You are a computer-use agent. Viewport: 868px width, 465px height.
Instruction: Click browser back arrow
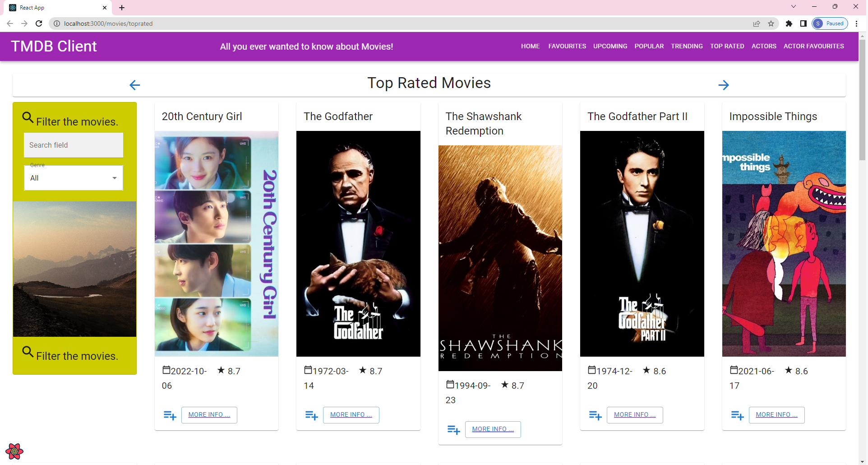[10, 23]
